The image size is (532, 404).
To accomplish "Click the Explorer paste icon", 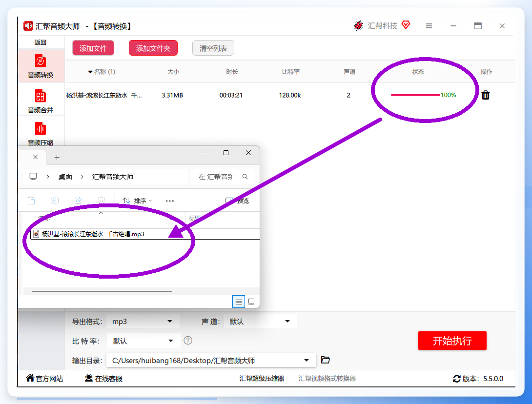I will coord(31,201).
